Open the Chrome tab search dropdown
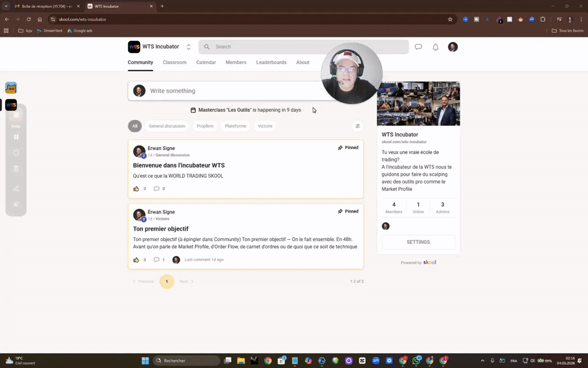588x368 pixels. 6,6
